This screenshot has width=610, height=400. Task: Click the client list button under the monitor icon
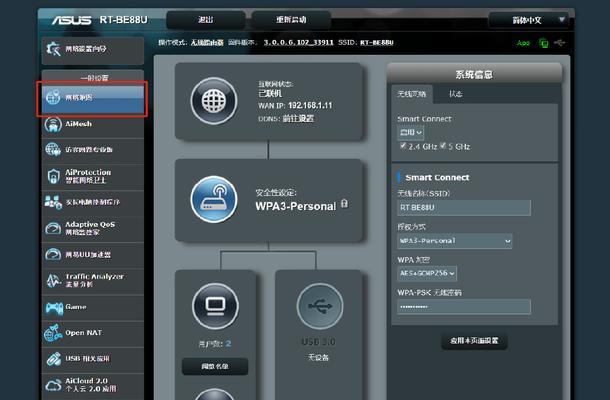[215, 367]
